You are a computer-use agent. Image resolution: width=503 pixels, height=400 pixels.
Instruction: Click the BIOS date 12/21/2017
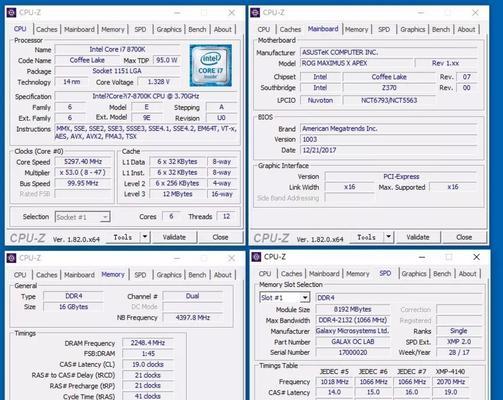click(x=389, y=150)
